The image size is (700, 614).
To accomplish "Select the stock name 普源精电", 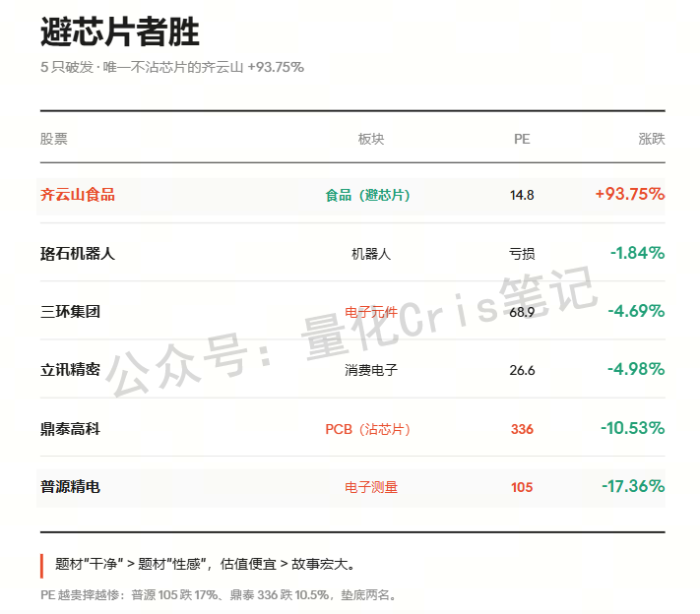I will click(x=70, y=486).
